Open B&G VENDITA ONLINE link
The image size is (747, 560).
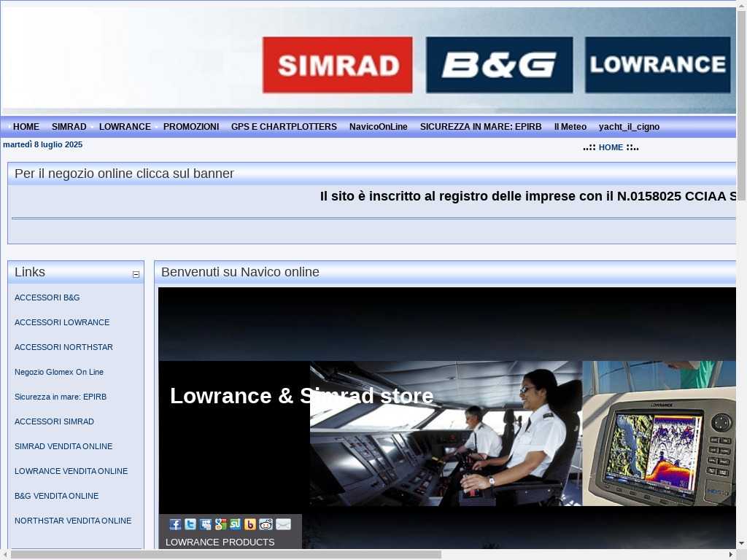coord(57,496)
